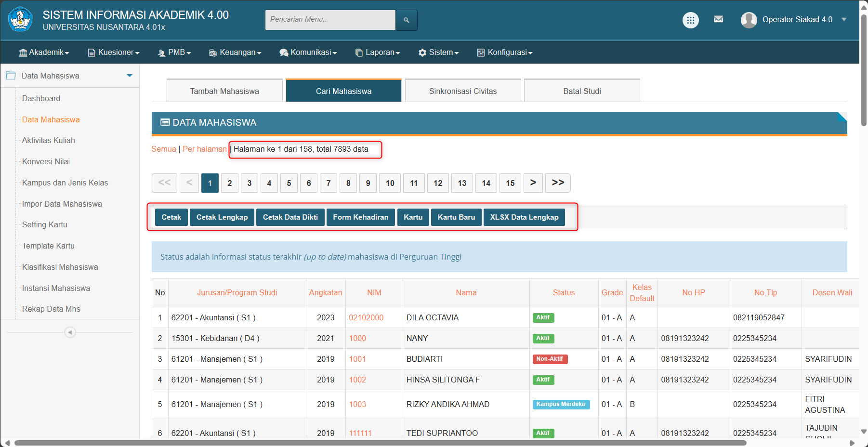Viewport: 868px width, 447px height.
Task: Expand the Operator Siakad user dropdown arrow
Action: click(844, 20)
